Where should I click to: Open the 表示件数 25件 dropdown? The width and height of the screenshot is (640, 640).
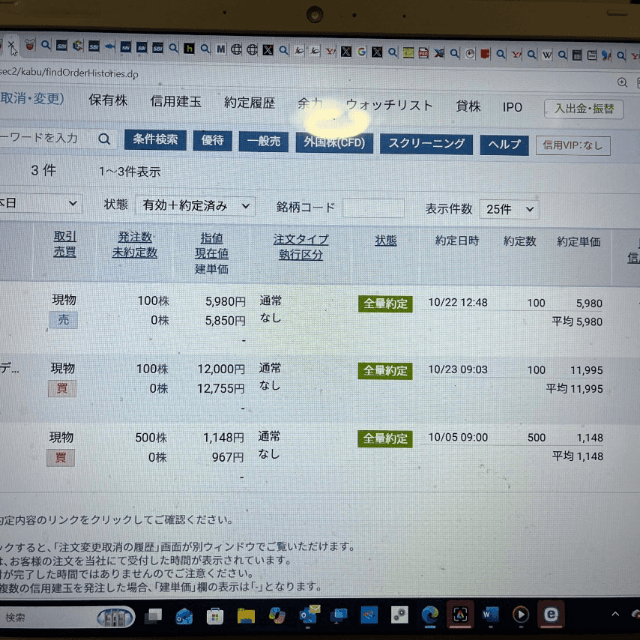(509, 209)
